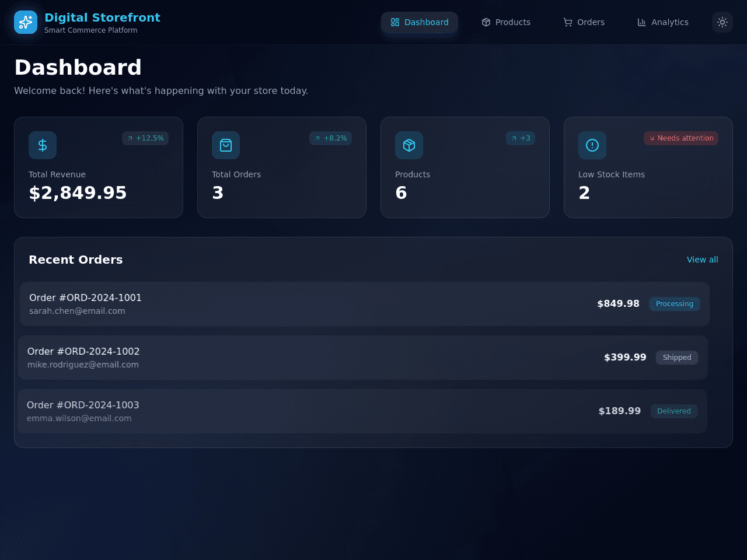This screenshot has width=747, height=560.
Task: Open the Dashboard tab
Action: [x=420, y=22]
